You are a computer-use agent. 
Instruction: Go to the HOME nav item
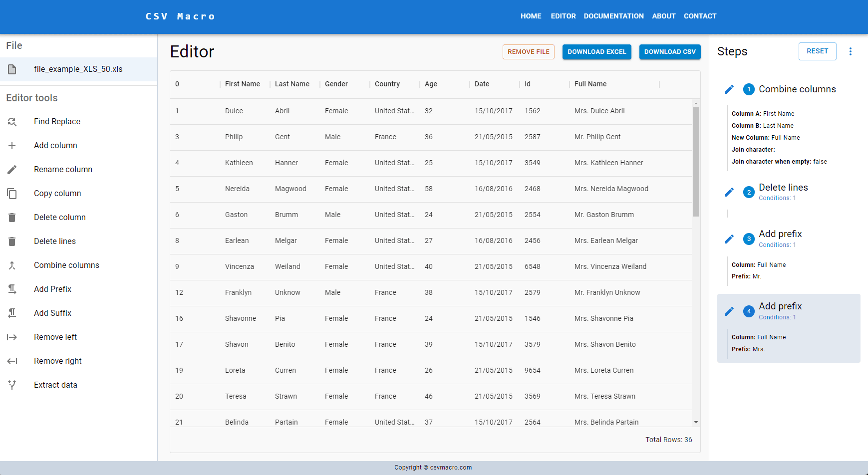(531, 16)
